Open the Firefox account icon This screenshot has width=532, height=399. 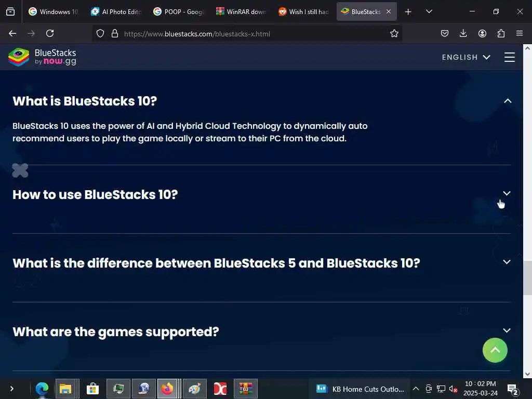(482, 33)
